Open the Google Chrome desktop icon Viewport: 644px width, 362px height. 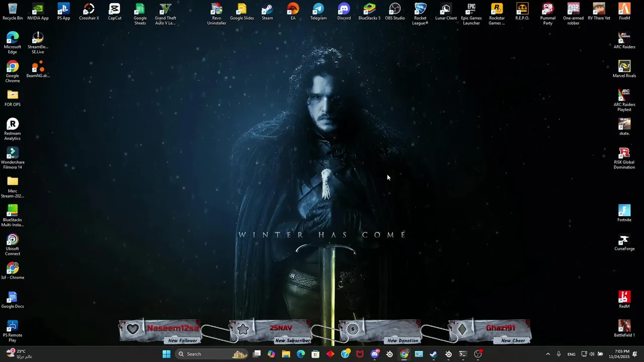(x=13, y=72)
